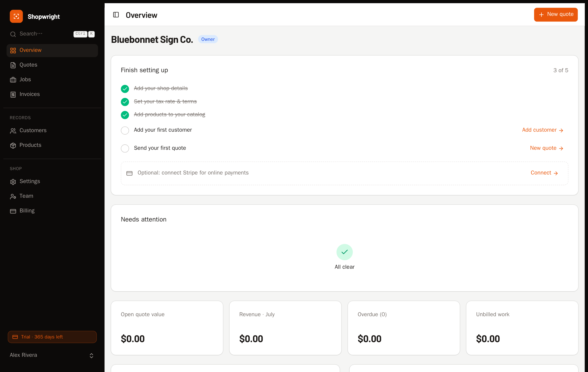
Task: Click the 'Add your shop details' text
Action: (x=161, y=88)
